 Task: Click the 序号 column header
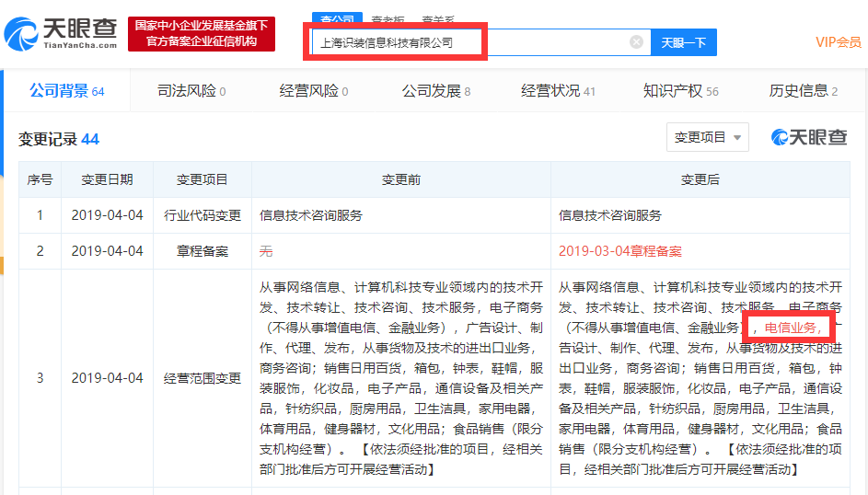(40, 179)
